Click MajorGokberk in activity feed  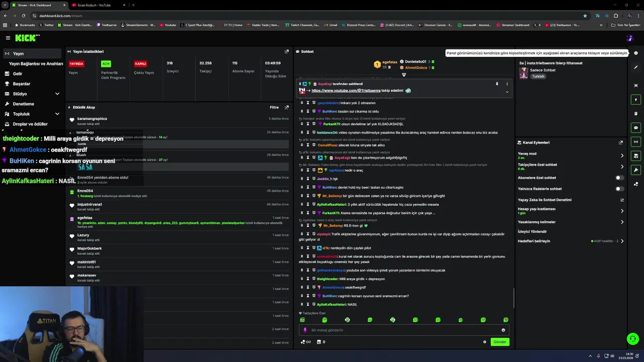pos(90,248)
